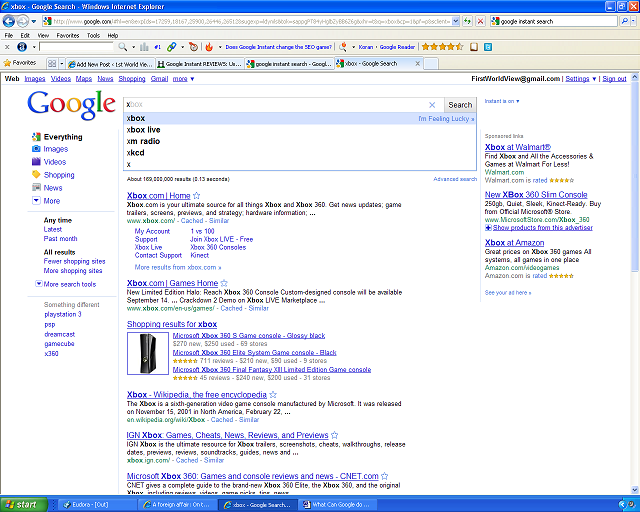
Task: Click the Past month filter
Action: [60, 238]
